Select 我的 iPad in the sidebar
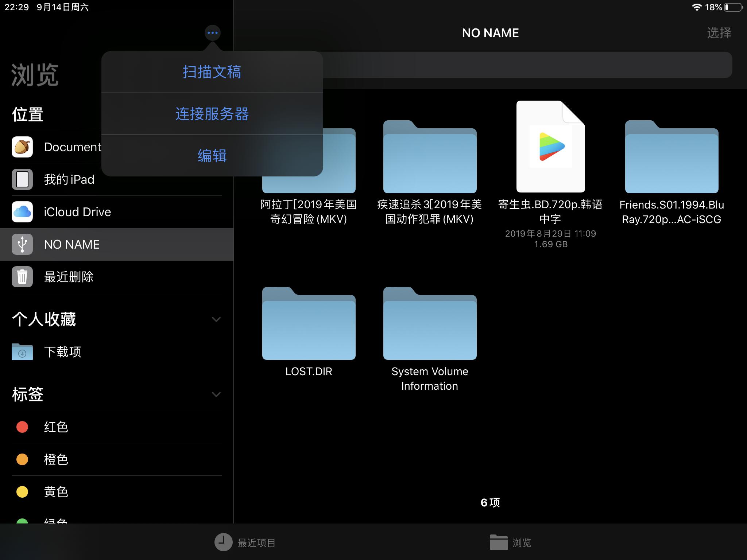The image size is (747, 560). point(69,179)
